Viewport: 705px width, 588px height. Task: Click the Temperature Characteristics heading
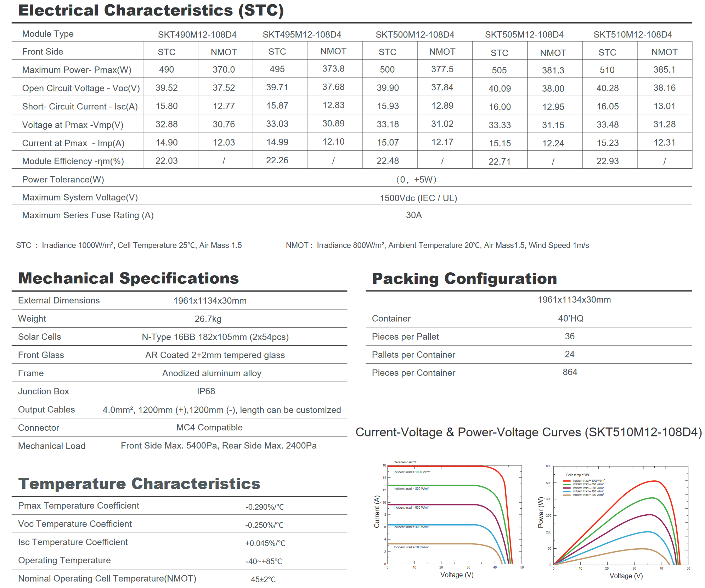click(139, 484)
